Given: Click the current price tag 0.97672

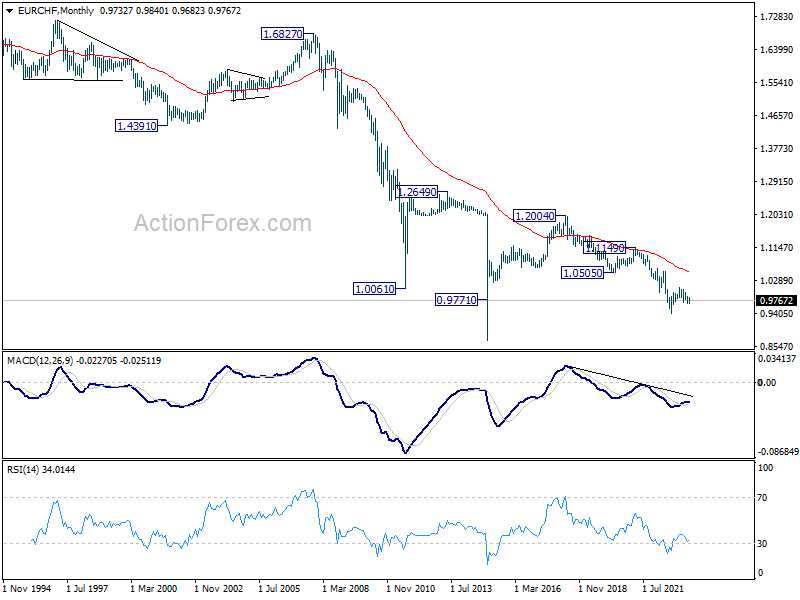Looking at the screenshot, I should tap(776, 301).
